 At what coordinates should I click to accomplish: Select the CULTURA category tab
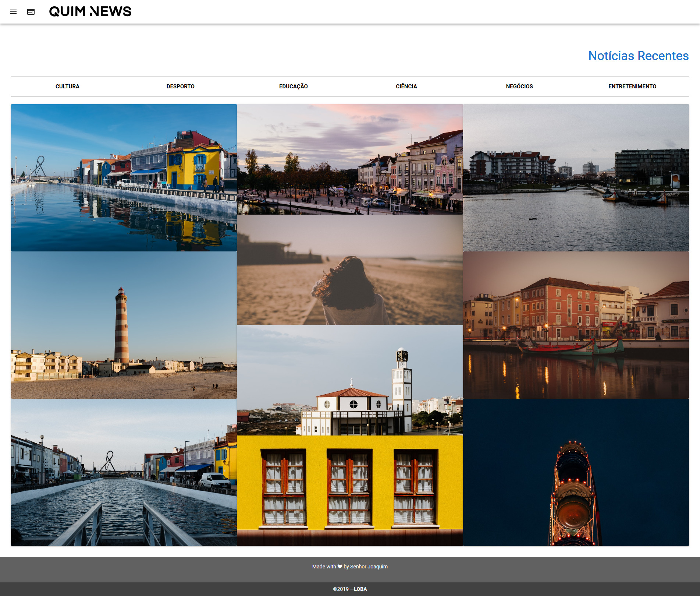(x=67, y=87)
